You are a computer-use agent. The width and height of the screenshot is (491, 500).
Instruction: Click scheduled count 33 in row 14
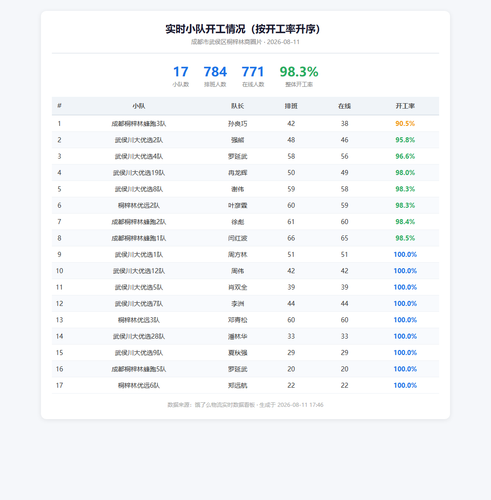(x=291, y=336)
